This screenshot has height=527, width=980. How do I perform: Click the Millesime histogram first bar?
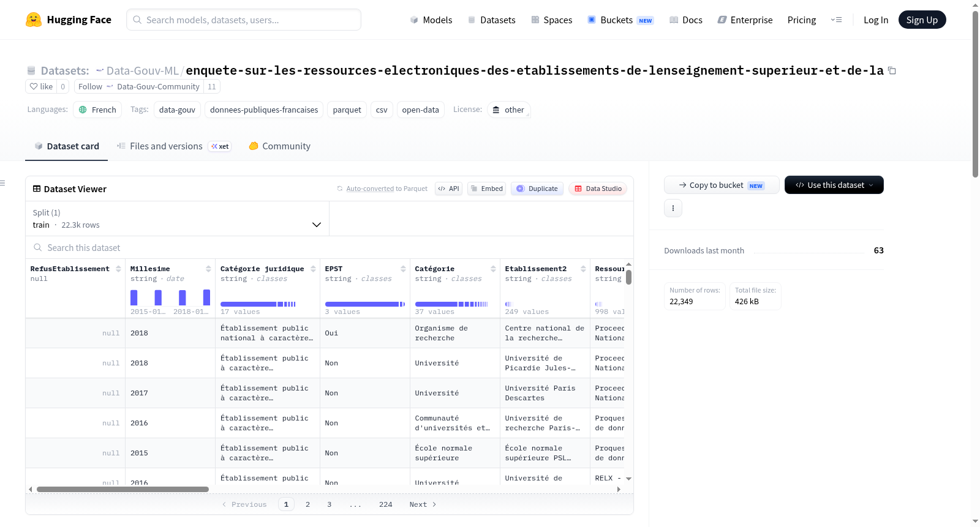(134, 297)
